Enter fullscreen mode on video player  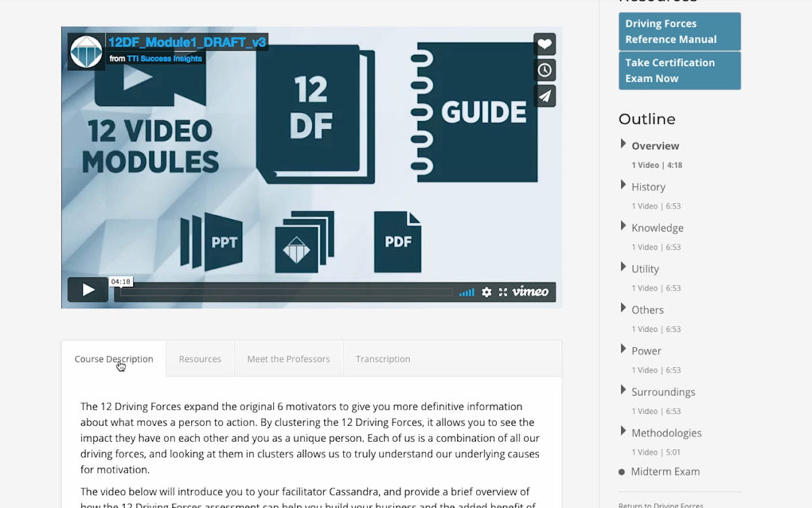pos(503,292)
